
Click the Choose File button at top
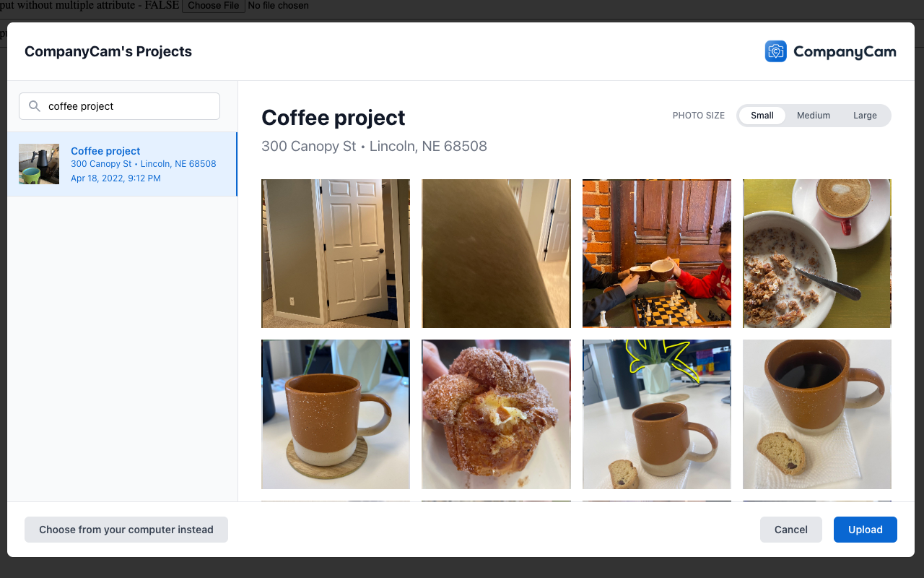tap(213, 6)
